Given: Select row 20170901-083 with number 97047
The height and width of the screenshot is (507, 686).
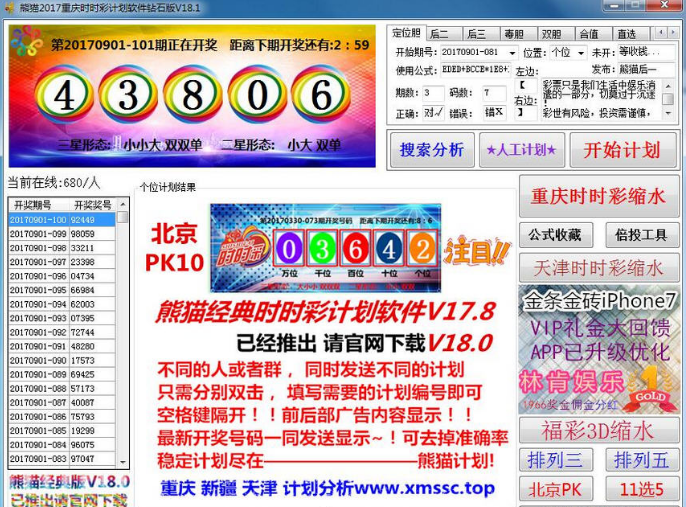Looking at the screenshot, I should pyautogui.click(x=62, y=459).
